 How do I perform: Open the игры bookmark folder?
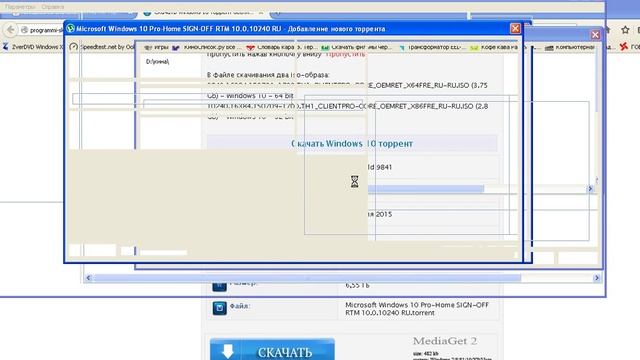[157, 47]
